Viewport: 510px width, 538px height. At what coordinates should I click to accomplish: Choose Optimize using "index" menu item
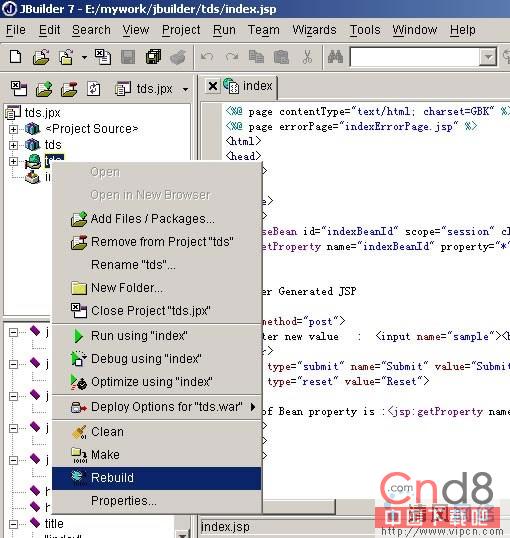(x=157, y=382)
